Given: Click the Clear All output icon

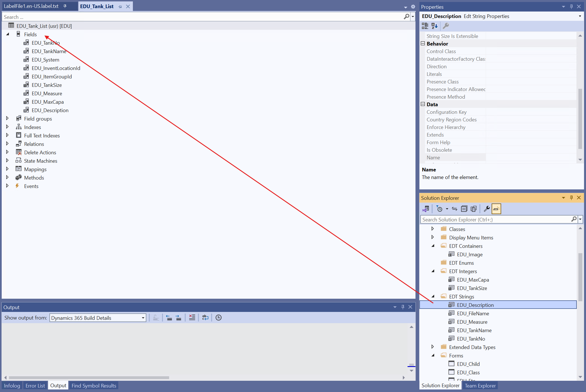Looking at the screenshot, I should pyautogui.click(x=192, y=318).
